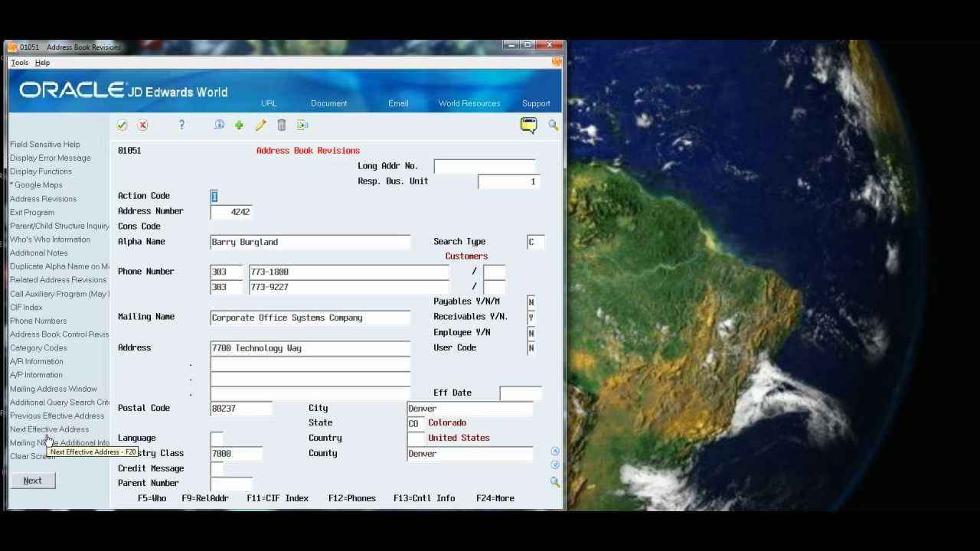Click the Resp. Bus. Unit field
The image size is (980, 551).
click(508, 182)
